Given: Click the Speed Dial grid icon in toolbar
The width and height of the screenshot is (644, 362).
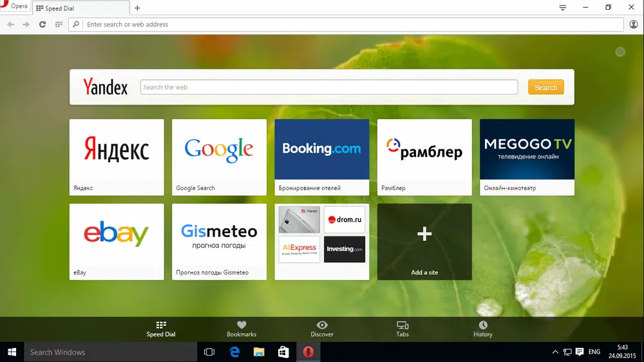Looking at the screenshot, I should [59, 24].
